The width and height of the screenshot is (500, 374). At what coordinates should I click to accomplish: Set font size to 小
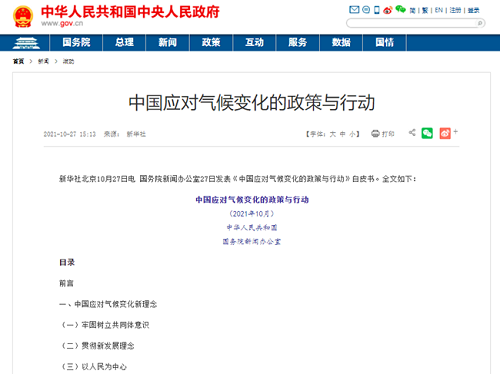(352, 134)
